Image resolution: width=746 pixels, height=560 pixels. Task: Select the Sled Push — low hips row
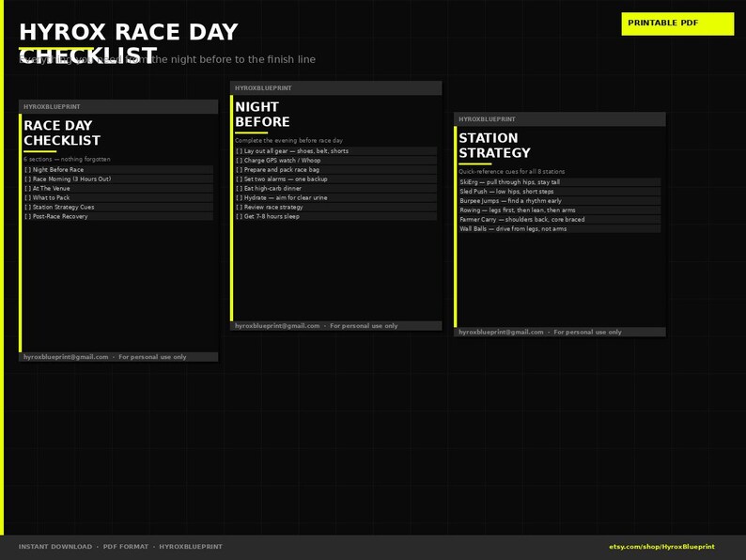(560, 192)
